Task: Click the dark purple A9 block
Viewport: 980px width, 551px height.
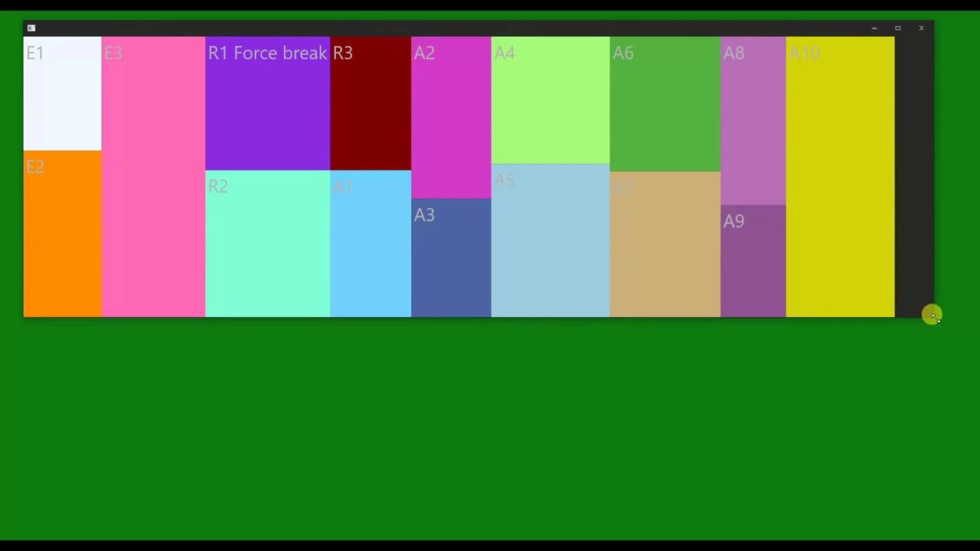Action: [753, 261]
